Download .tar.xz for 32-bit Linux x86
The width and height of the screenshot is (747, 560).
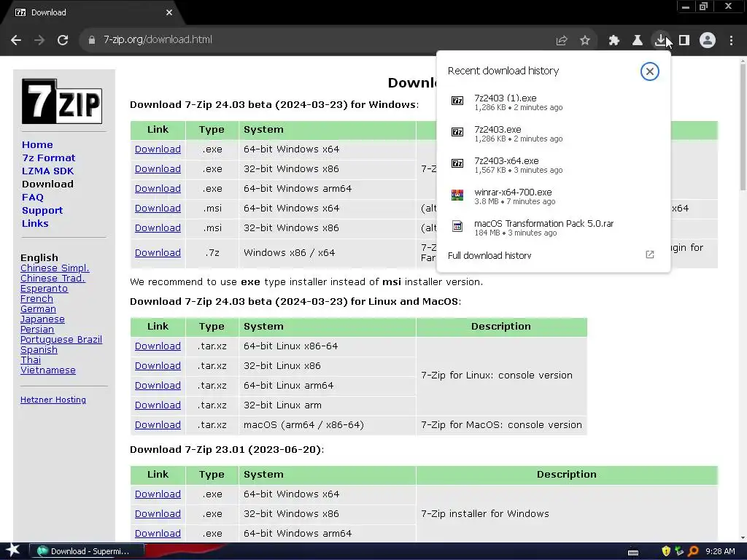(x=158, y=366)
